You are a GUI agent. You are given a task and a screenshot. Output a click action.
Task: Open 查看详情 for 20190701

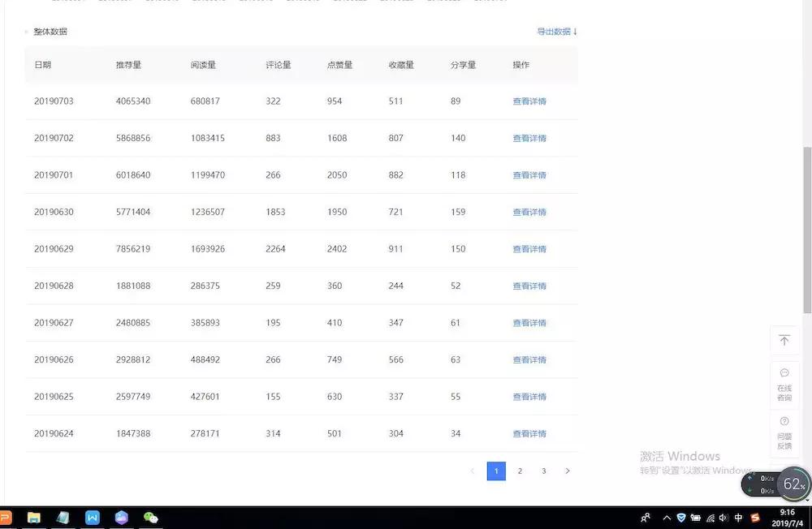[529, 175]
